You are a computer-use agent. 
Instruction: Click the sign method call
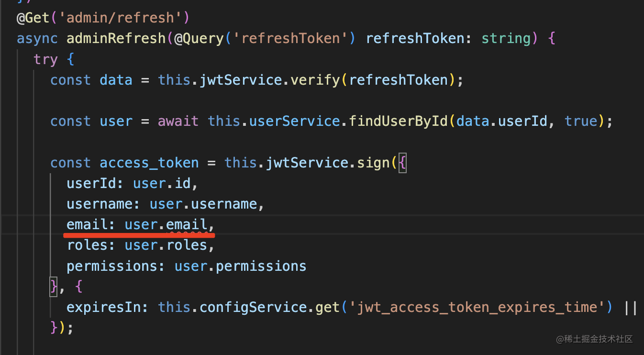tap(373, 163)
